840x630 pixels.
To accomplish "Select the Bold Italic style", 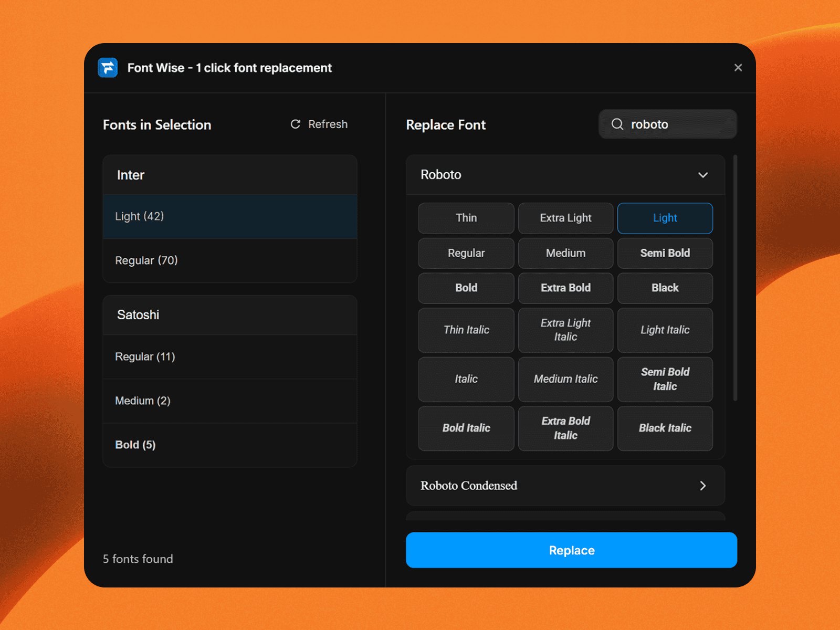I will pos(466,428).
